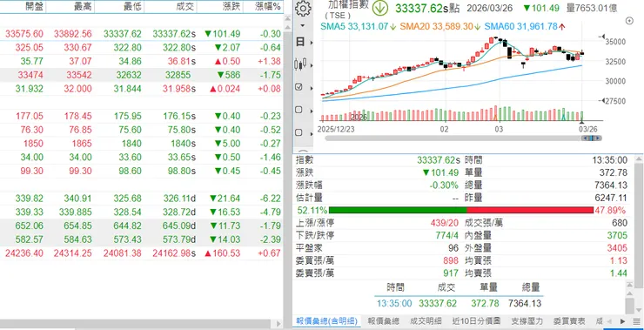Select the row with price 326.11d

tap(141, 199)
